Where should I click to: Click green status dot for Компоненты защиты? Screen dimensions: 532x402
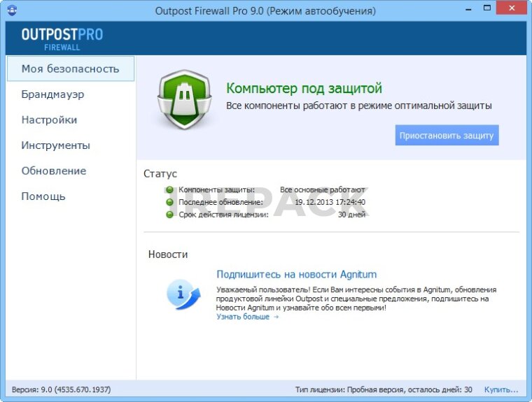point(169,189)
